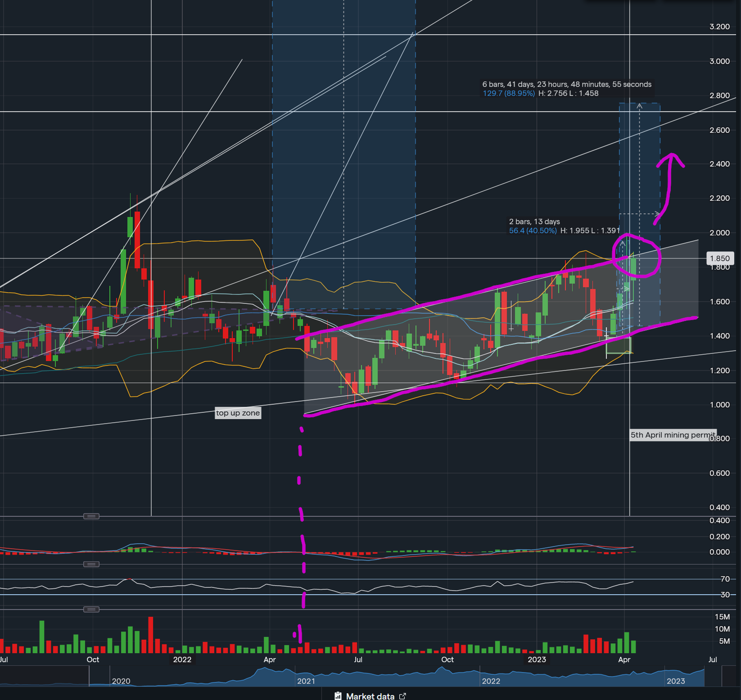Click the '2 bars, 13 days' measurement label

coord(534,221)
